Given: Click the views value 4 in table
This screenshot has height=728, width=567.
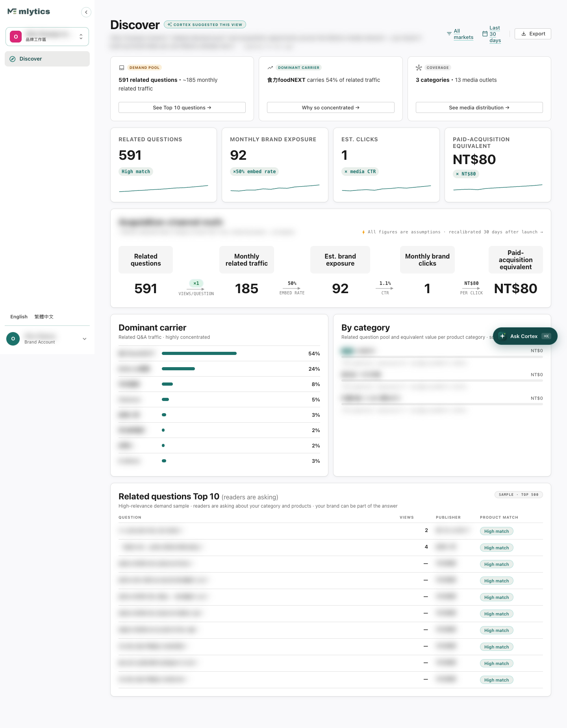Looking at the screenshot, I should pyautogui.click(x=426, y=547).
